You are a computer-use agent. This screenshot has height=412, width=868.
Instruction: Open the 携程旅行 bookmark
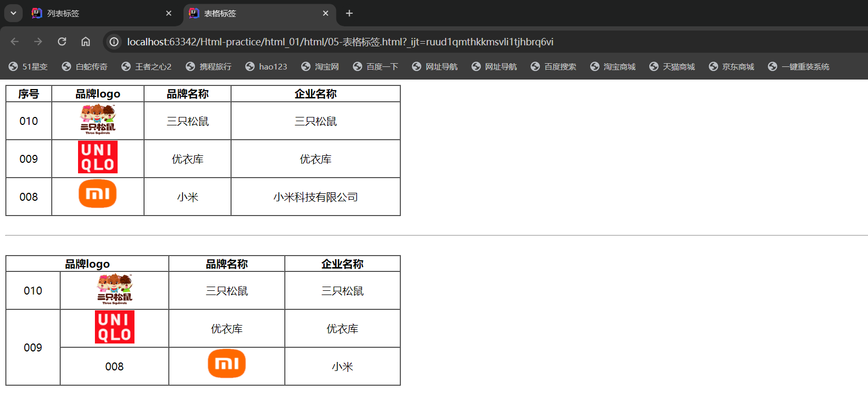209,66
